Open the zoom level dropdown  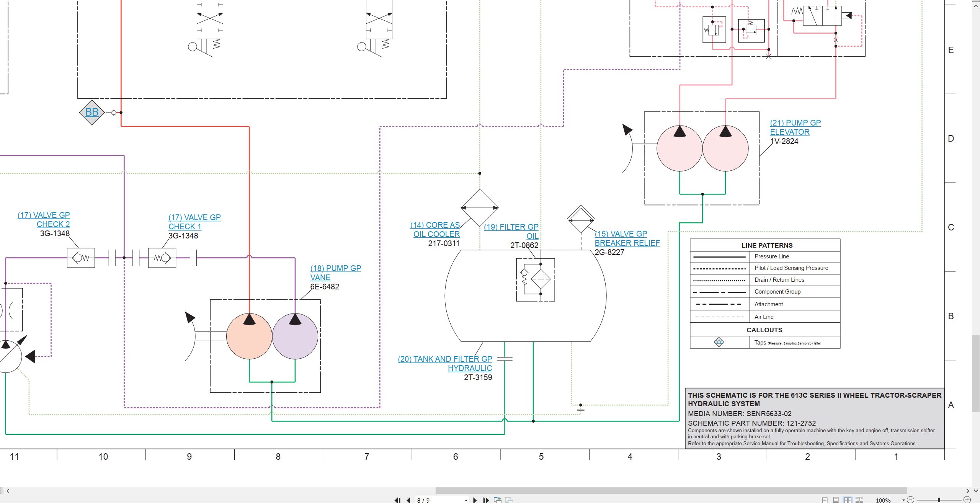tap(903, 500)
